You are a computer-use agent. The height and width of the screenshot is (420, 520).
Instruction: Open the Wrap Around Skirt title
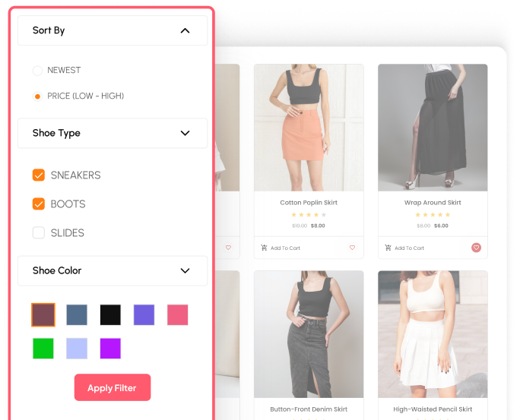433,202
